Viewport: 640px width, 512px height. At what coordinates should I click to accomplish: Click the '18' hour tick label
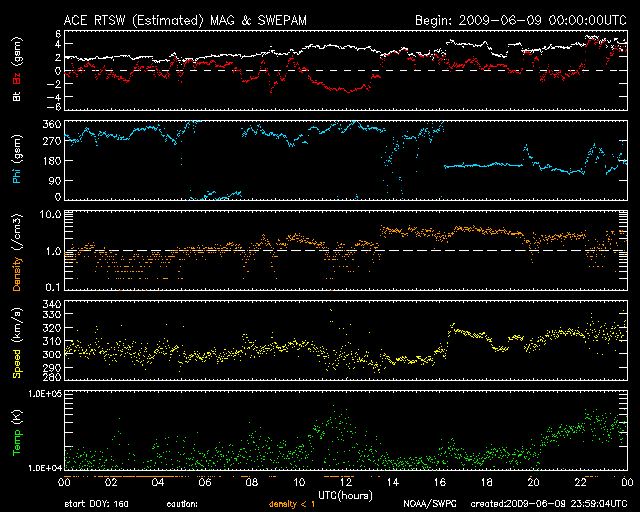pos(487,482)
